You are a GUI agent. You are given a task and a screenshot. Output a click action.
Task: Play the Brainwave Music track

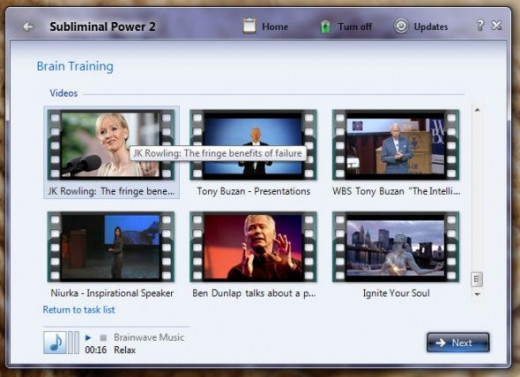[88, 338]
